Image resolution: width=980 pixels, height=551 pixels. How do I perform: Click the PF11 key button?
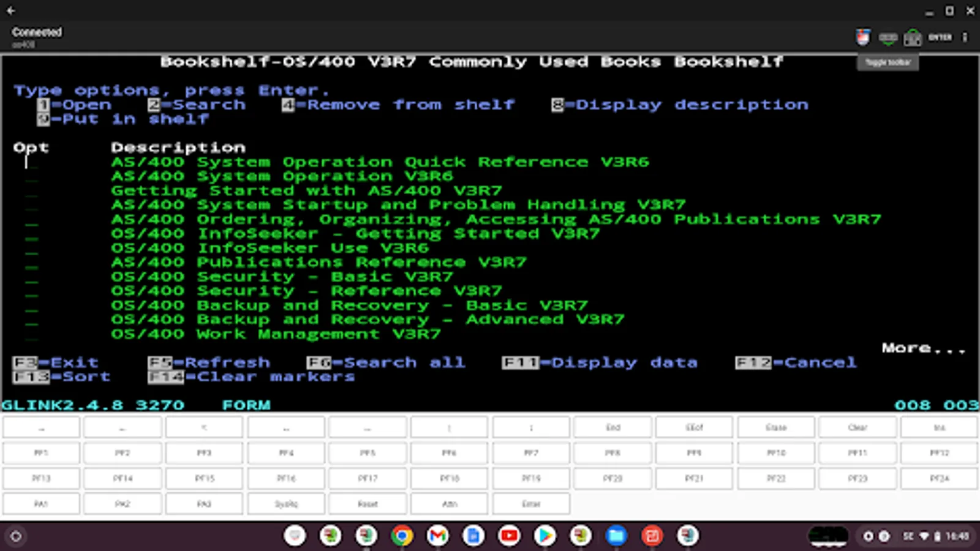click(858, 453)
